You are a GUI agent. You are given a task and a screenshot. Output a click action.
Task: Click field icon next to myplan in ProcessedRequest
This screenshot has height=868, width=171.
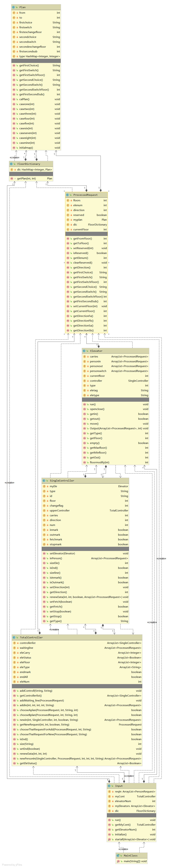68,220
